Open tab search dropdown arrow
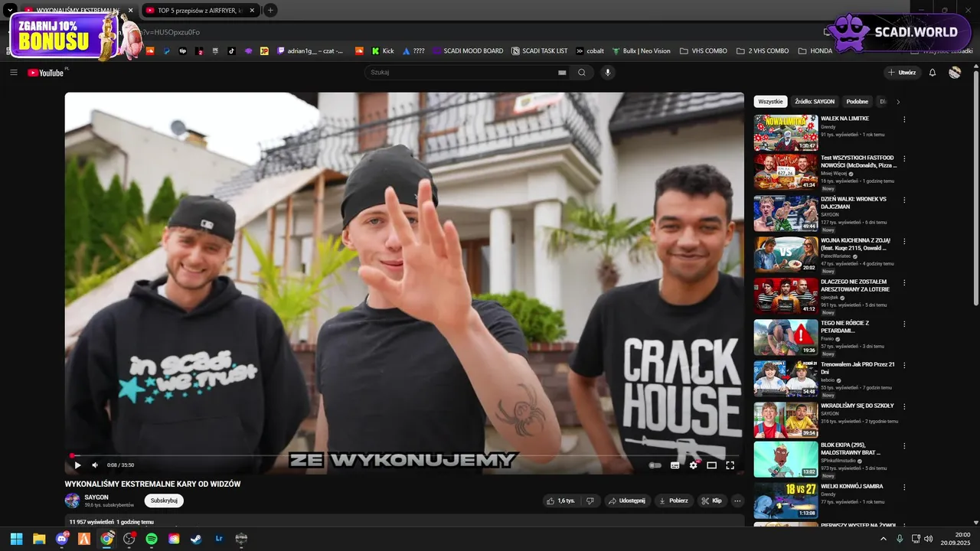This screenshot has height=551, width=980. click(10, 10)
